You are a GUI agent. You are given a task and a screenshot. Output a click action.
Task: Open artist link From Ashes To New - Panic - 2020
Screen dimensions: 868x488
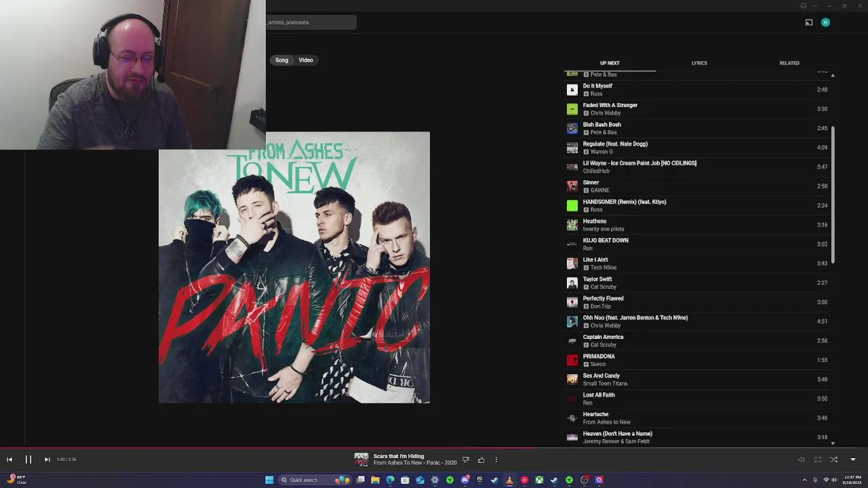pos(415,463)
